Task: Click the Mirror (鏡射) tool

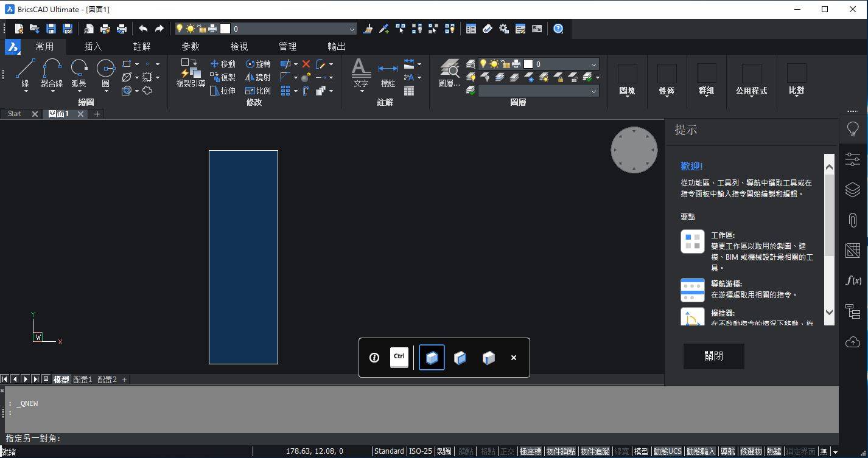Action: tap(259, 77)
